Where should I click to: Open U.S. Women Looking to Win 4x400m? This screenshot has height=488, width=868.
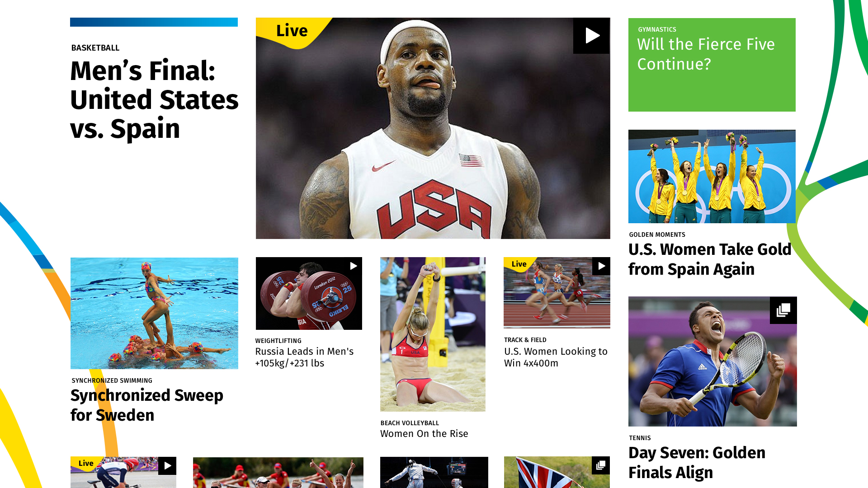point(556,357)
